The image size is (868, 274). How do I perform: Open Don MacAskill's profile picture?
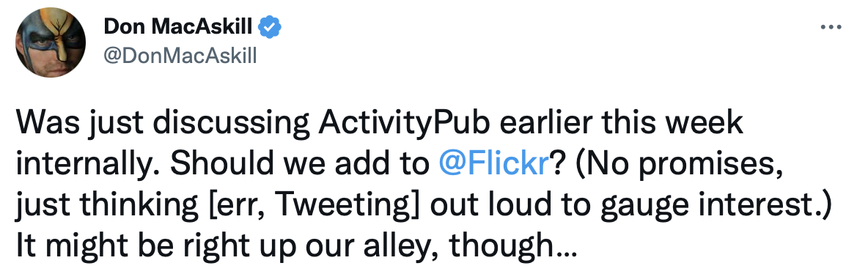[x=51, y=42]
